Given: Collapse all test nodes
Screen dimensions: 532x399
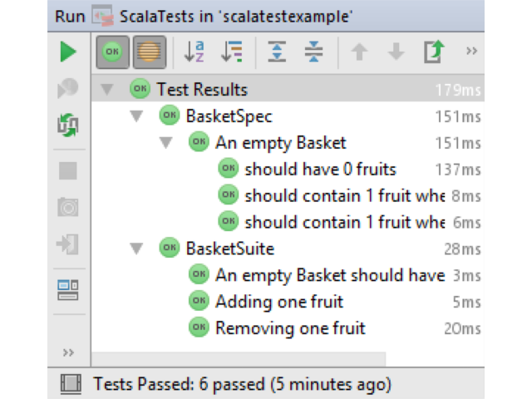Looking at the screenshot, I should pos(313,52).
